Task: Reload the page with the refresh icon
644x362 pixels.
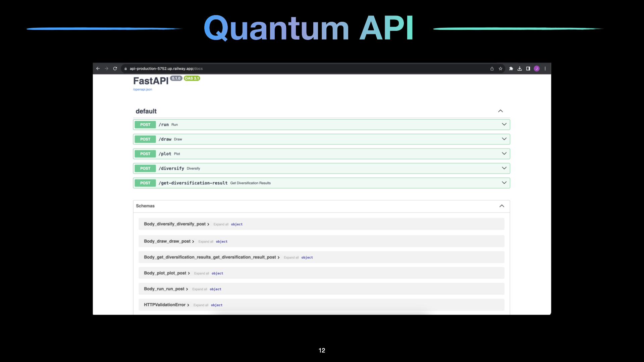Action: pos(115,68)
